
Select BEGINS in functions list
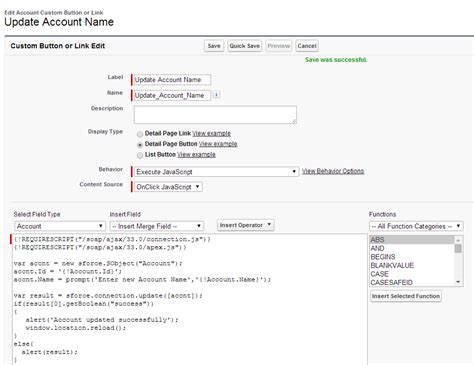[412, 257]
